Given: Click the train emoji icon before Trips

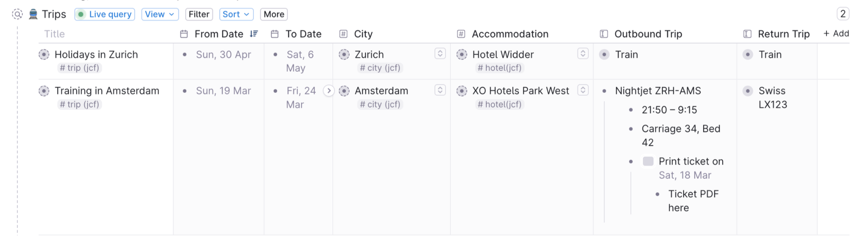Looking at the screenshot, I should coord(33,14).
